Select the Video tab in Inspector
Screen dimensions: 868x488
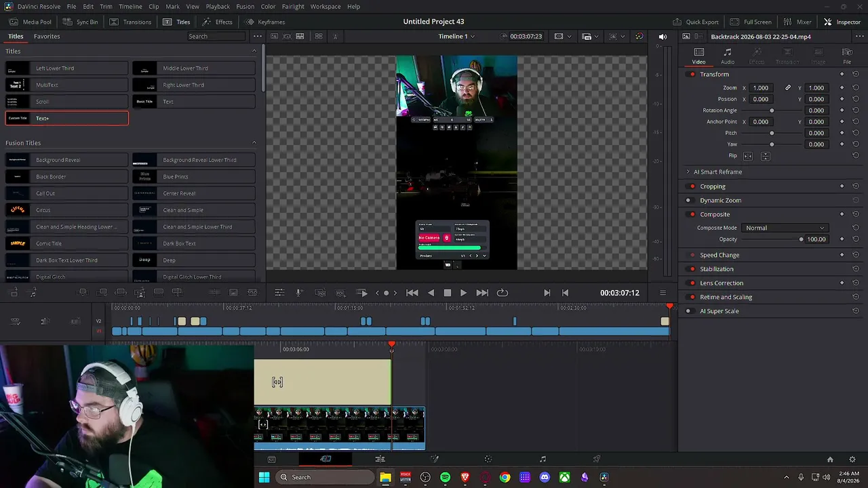698,56
